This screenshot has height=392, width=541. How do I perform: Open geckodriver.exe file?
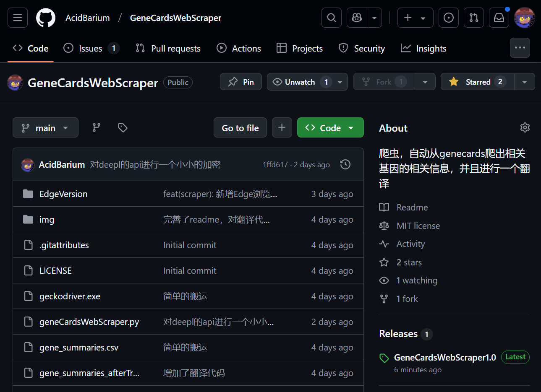coord(70,296)
